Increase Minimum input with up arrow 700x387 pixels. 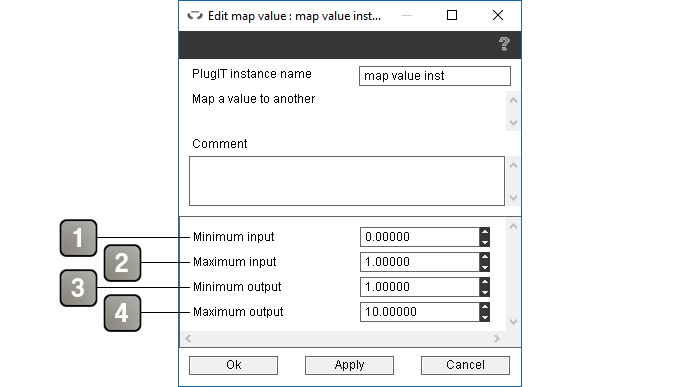[485, 233]
